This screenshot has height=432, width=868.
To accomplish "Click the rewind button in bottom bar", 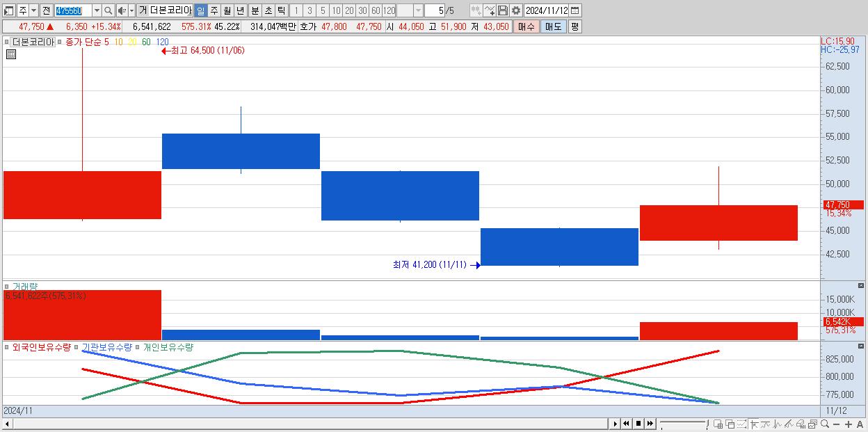I will [x=626, y=424].
